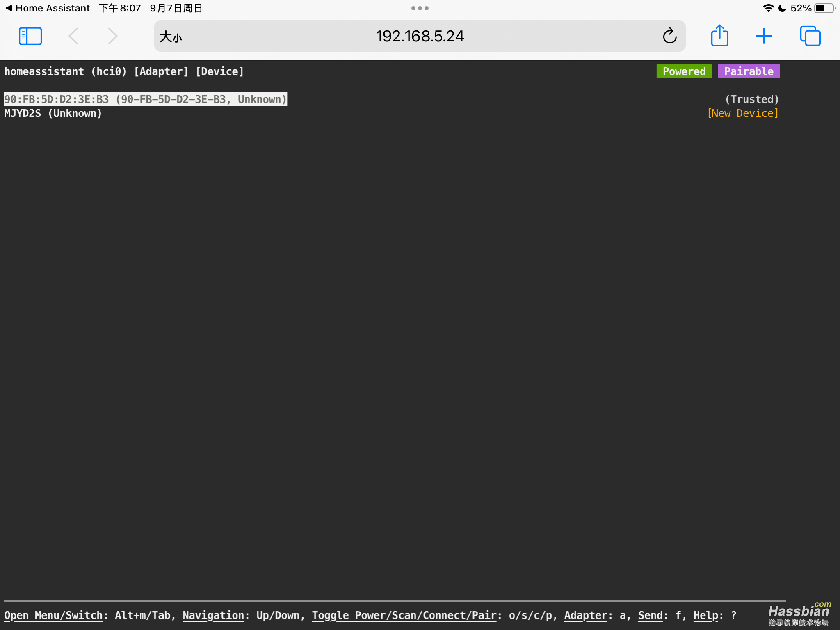Image resolution: width=840 pixels, height=630 pixels.
Task: Select the homeassistant (hci0) adapter title
Action: 66,71
